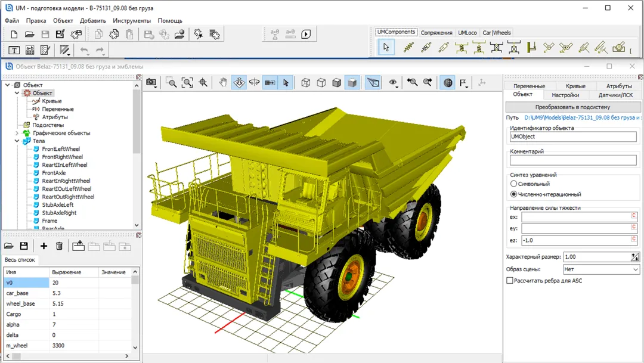Open the Правка menu

36,20
